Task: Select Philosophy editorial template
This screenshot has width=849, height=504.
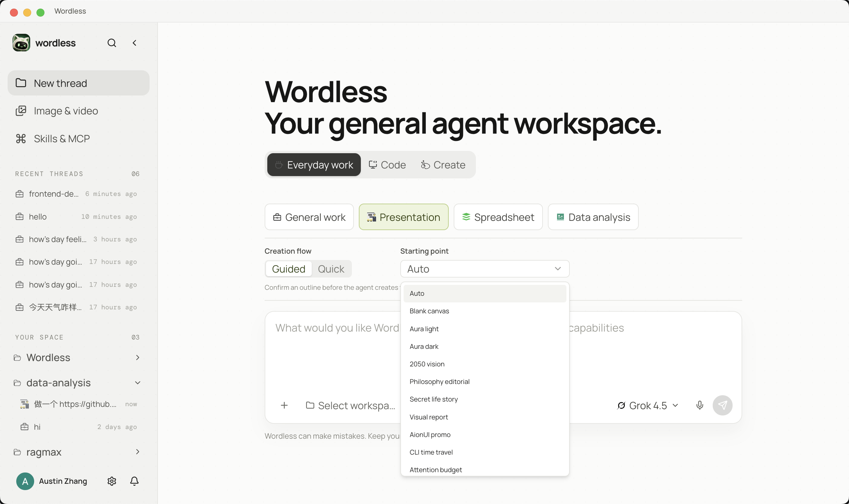Action: coord(485,382)
